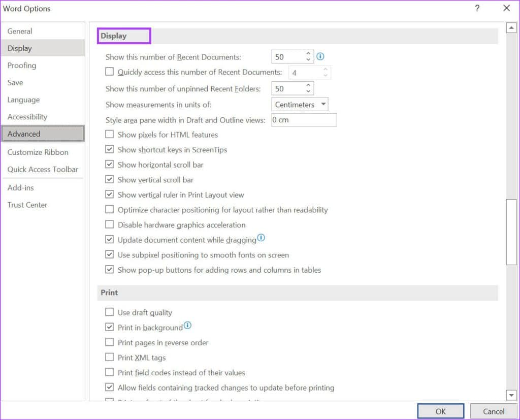
Task: Click the Style area pane width input field
Action: (304, 119)
